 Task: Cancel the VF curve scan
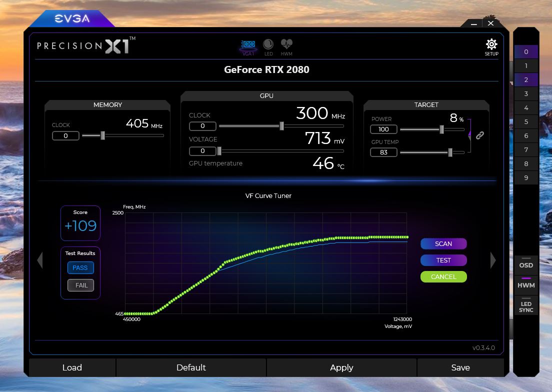point(443,277)
